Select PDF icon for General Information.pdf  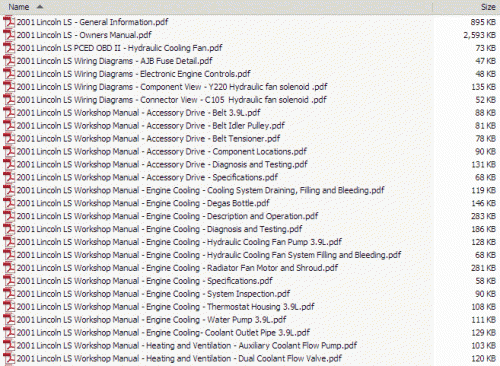coord(9,22)
